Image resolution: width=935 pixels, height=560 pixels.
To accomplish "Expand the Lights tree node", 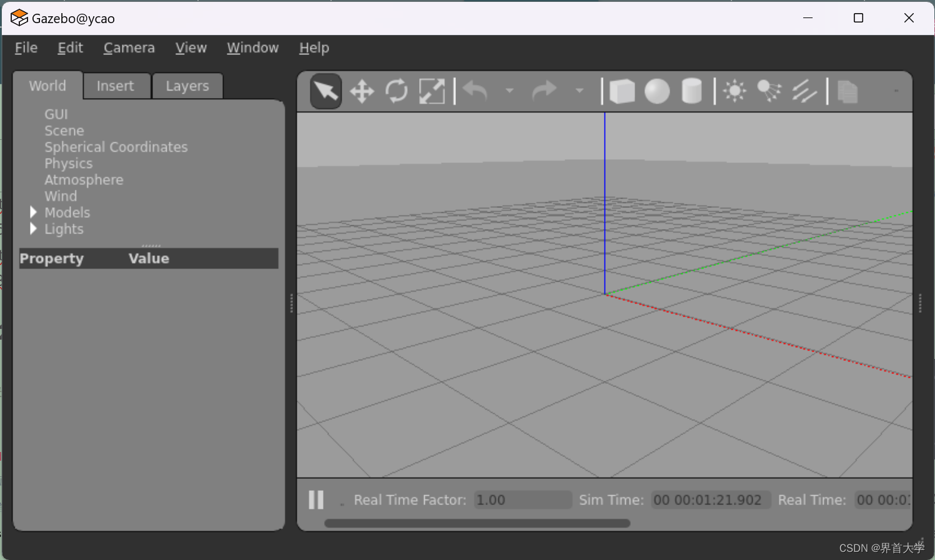I will (x=33, y=228).
